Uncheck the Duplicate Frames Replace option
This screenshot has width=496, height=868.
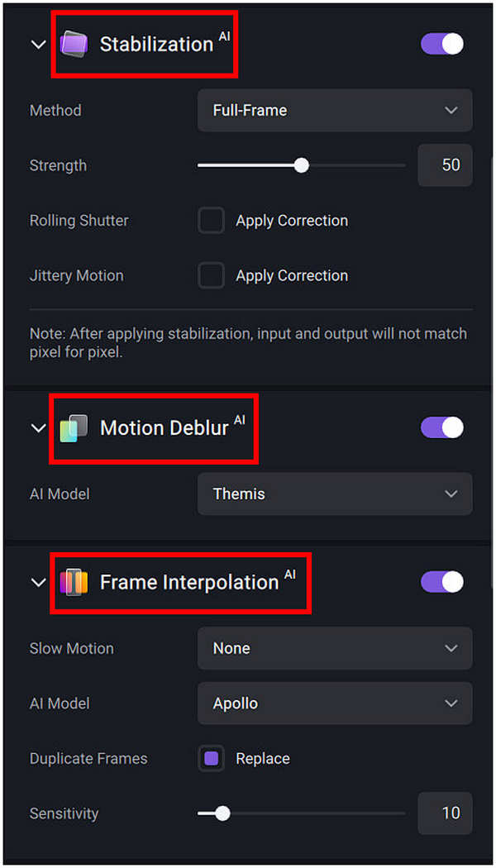coord(211,758)
